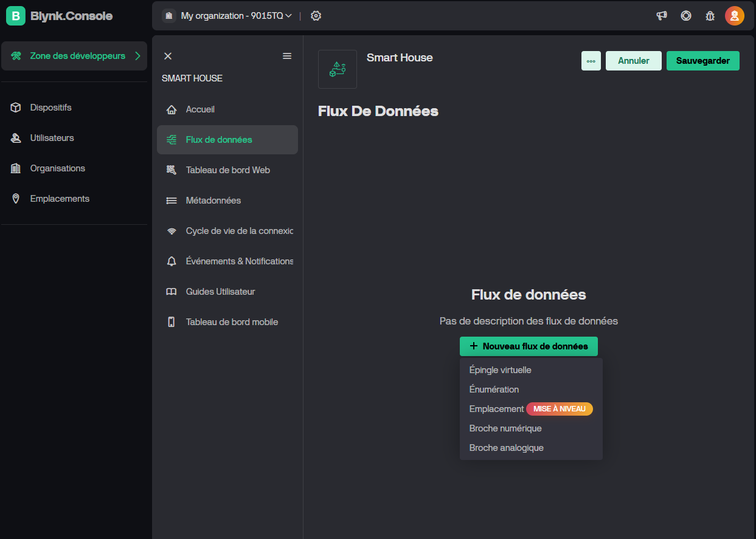Click the Utilisateurs person icon
Screen dimensions: 756x539
(x=16, y=138)
